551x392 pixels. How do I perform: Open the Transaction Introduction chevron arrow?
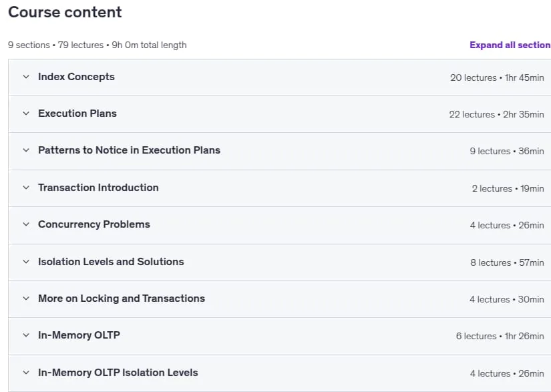(x=26, y=187)
